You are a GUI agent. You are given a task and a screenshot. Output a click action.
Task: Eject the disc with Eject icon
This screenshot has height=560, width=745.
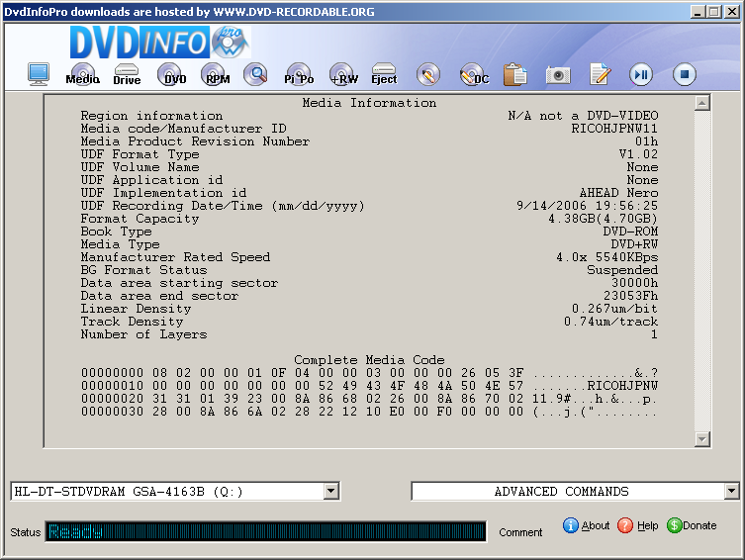[x=384, y=74]
